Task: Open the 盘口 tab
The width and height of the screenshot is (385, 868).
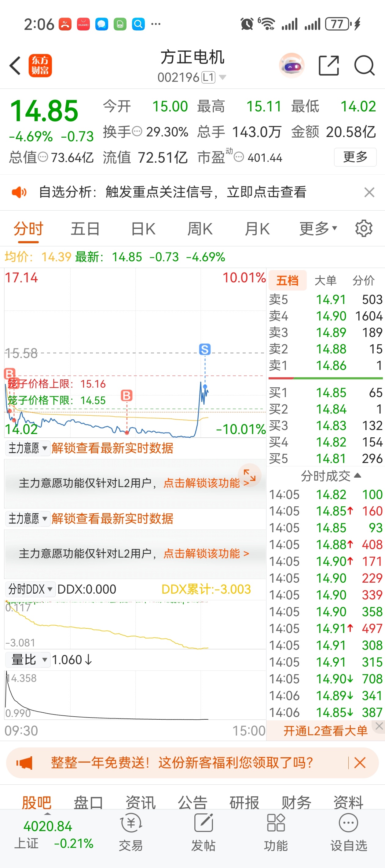Action: [x=88, y=802]
